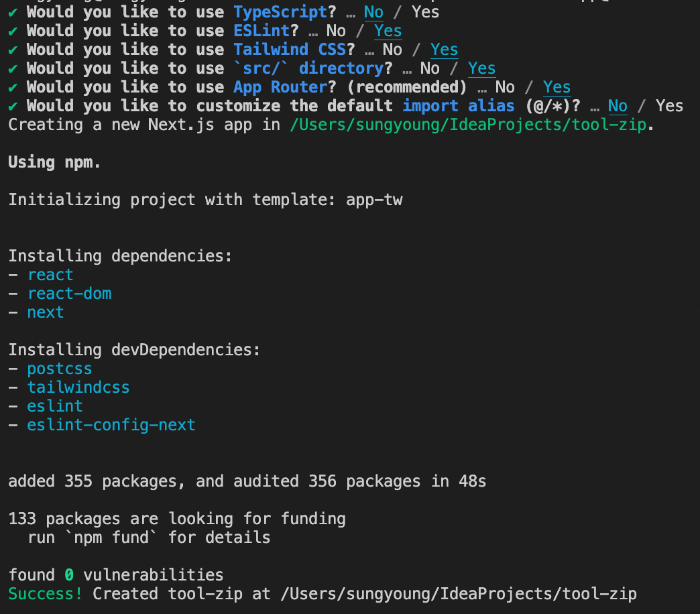The height and width of the screenshot is (614, 700).
Task: Click the underlined 'No' for import alias
Action: 618,106
